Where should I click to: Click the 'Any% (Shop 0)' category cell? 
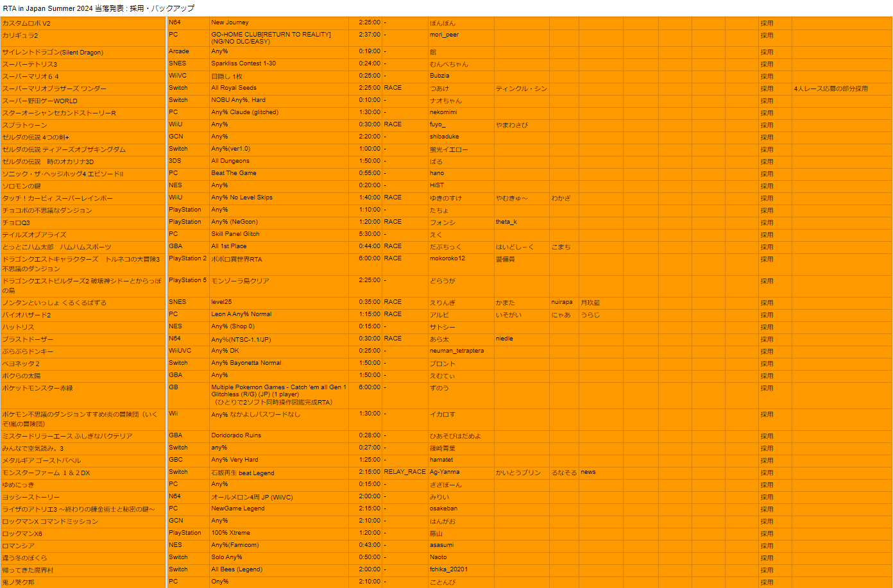[279, 328]
